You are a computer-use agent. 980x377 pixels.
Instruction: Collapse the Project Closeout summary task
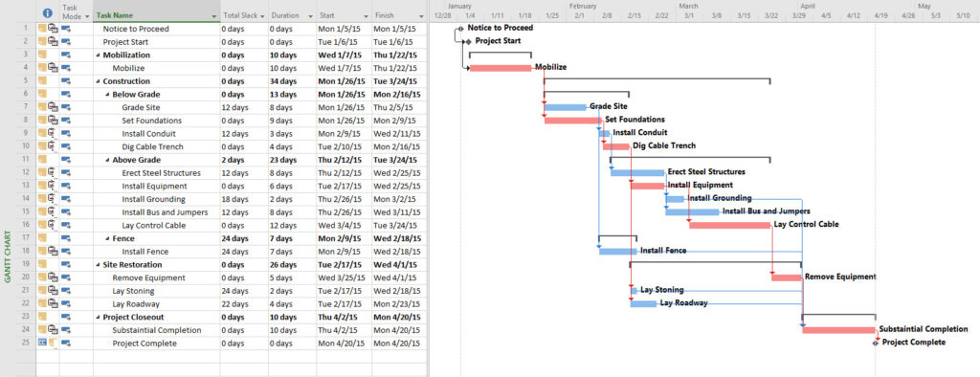(98, 317)
